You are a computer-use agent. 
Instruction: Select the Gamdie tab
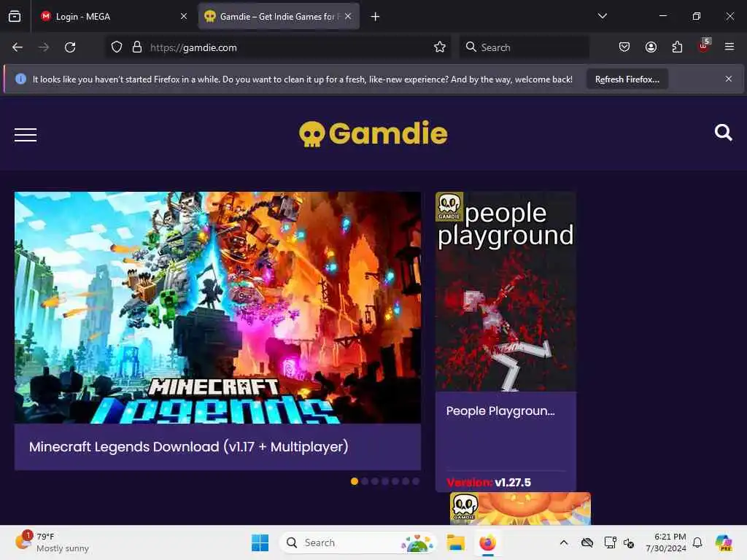pyautogui.click(x=279, y=16)
